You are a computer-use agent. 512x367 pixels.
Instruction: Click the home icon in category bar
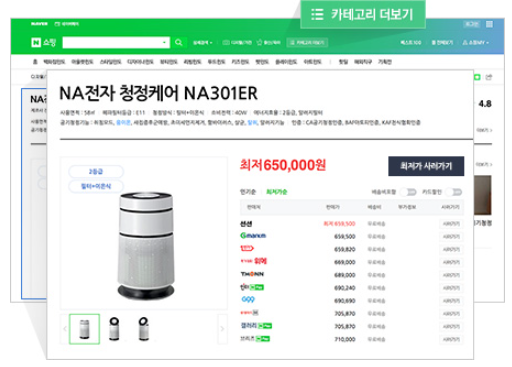click(35, 62)
